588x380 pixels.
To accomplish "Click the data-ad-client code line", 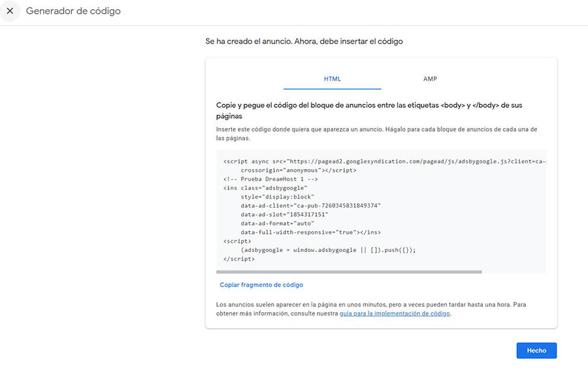I will tap(310, 206).
